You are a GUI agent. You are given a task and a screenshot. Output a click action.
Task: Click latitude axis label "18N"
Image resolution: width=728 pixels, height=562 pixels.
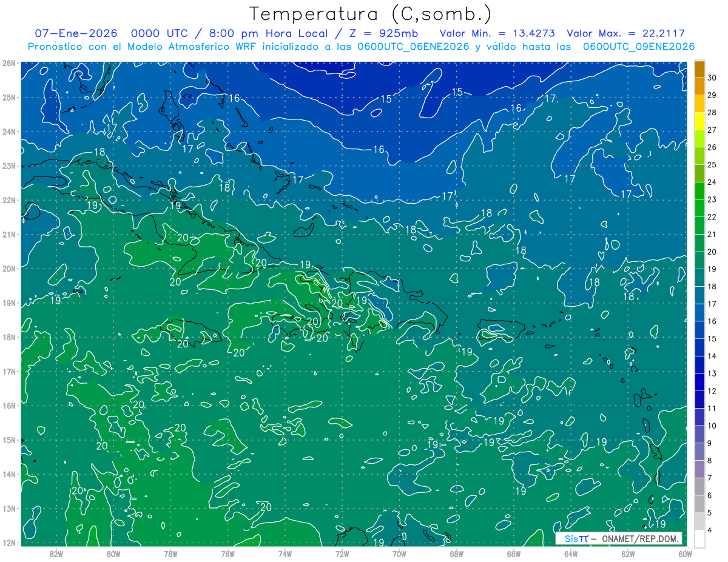pyautogui.click(x=9, y=337)
